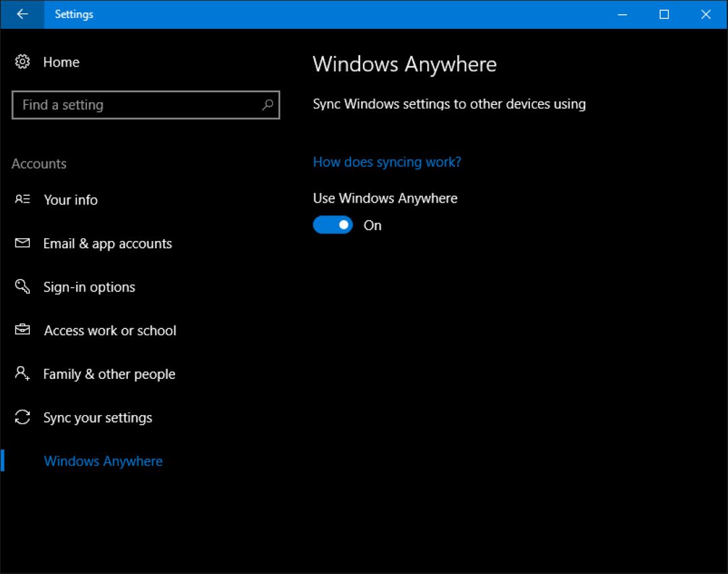Screen dimensions: 728x574
Task: Open Family & other people settings
Action: tap(109, 374)
